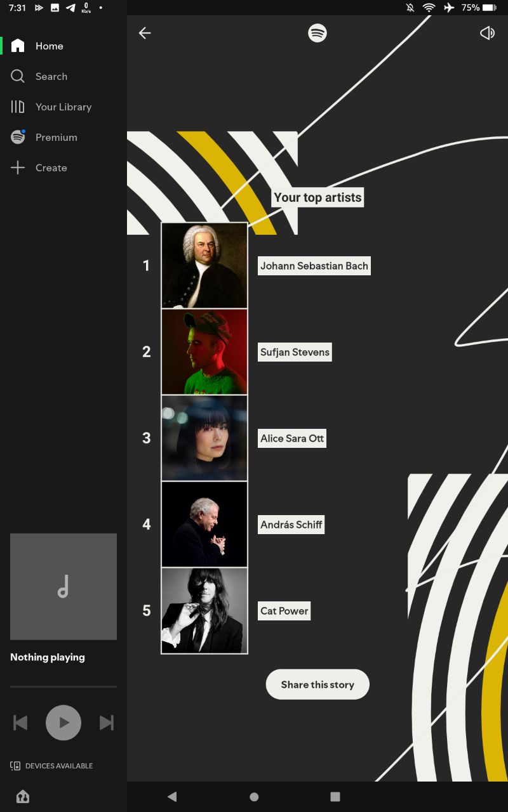Click the rank number 1
Image resolution: width=508 pixels, height=812 pixels.
(x=146, y=266)
